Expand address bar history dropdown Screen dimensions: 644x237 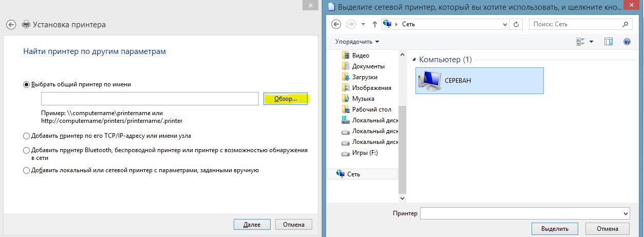tap(504, 24)
